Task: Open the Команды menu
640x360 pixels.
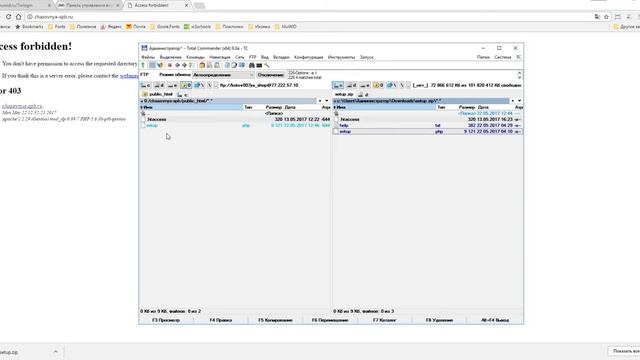Action: 195,57
